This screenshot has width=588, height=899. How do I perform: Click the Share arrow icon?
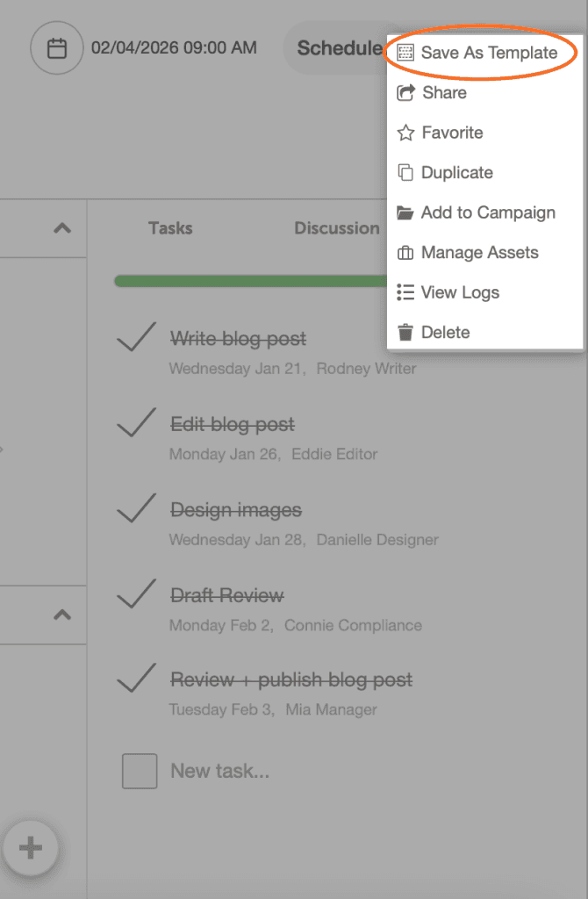click(406, 92)
